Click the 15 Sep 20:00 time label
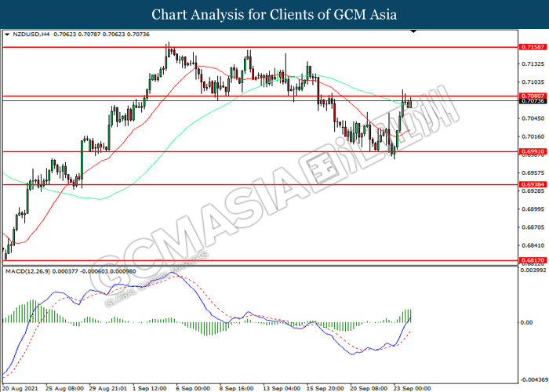Screen dimensions: 549x392 tap(325, 389)
